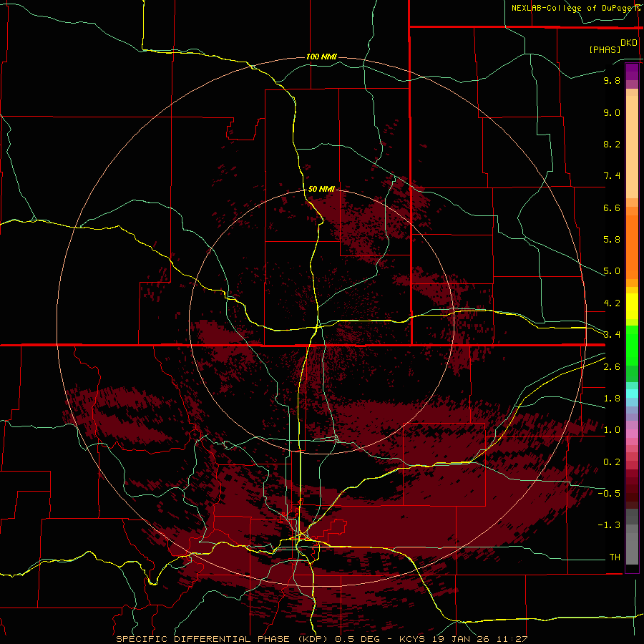
Task: Click the 50 NMI range ring label
Action: [x=321, y=189]
